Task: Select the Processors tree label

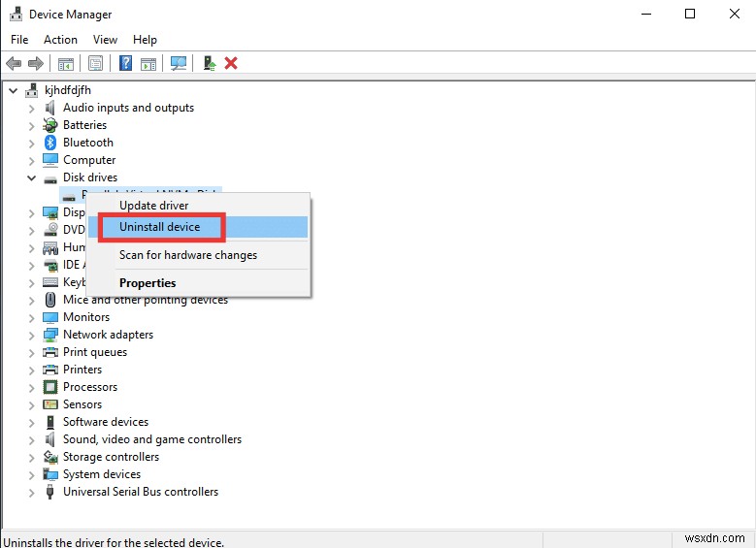Action: click(x=90, y=387)
